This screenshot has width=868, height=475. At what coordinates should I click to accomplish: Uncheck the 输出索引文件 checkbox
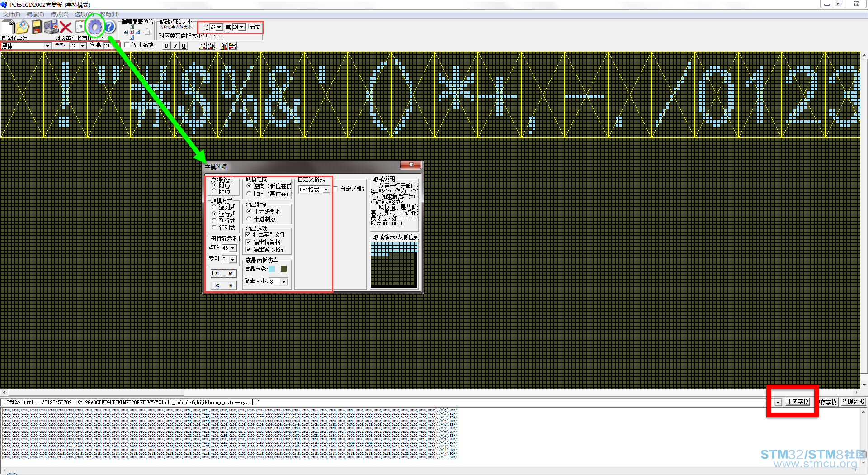pyautogui.click(x=248, y=234)
